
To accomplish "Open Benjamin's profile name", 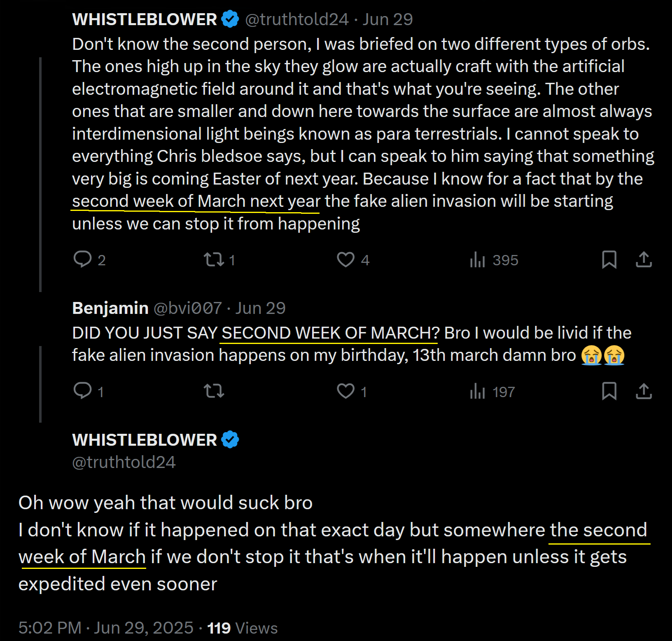I will 110,308.
